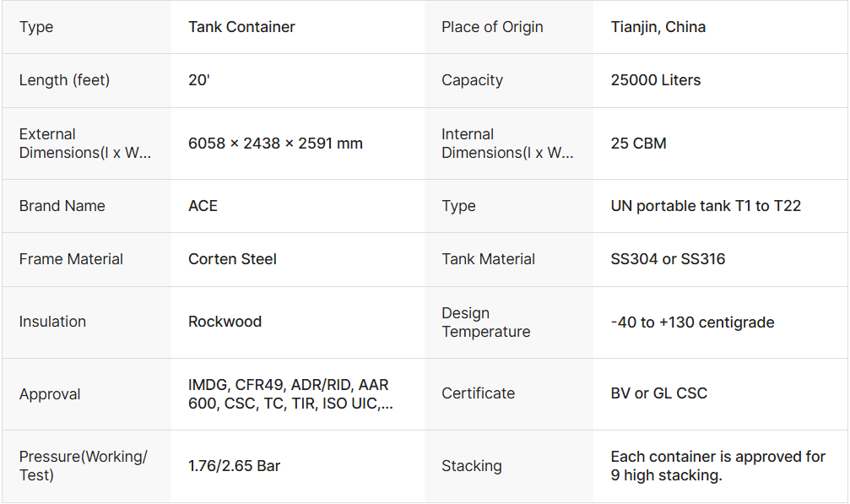Click the "-40 to +130 centigrade" value

coord(692,322)
